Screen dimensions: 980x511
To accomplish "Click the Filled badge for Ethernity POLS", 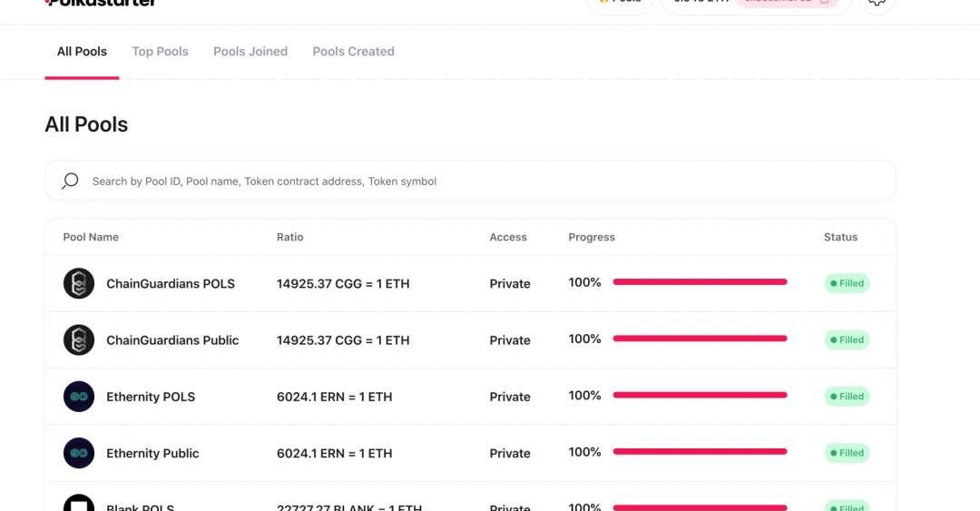I will (847, 397).
